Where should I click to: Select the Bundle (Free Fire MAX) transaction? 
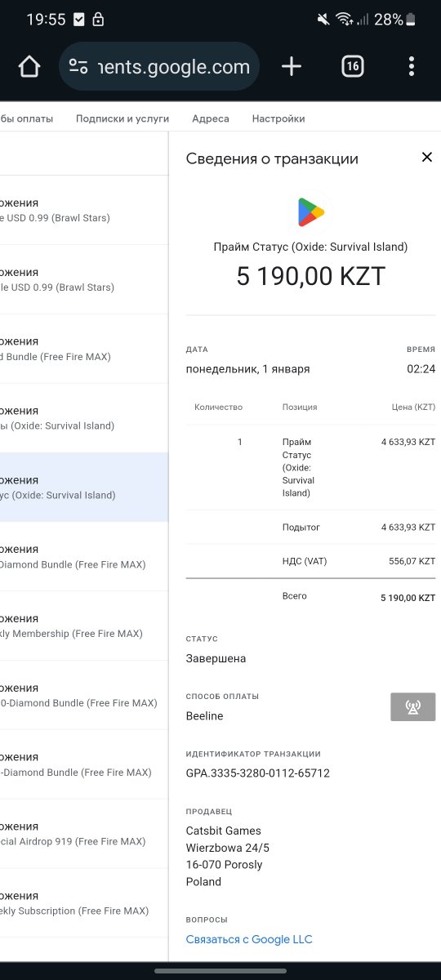(84, 349)
